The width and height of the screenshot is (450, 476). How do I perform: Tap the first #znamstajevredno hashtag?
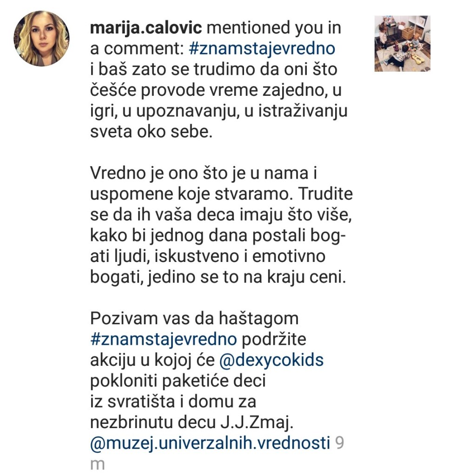(262, 48)
